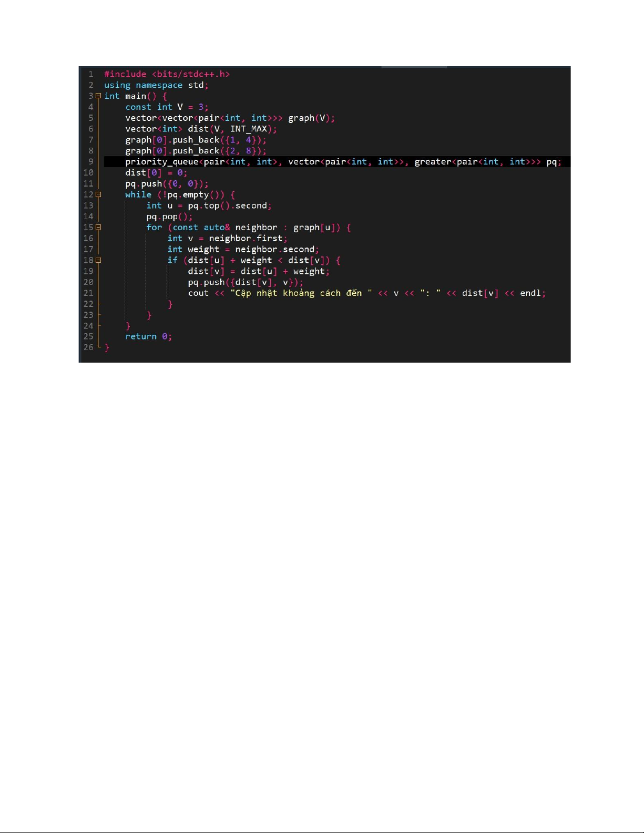
Task: Click 'top()' call on line 13
Action: click(217, 206)
